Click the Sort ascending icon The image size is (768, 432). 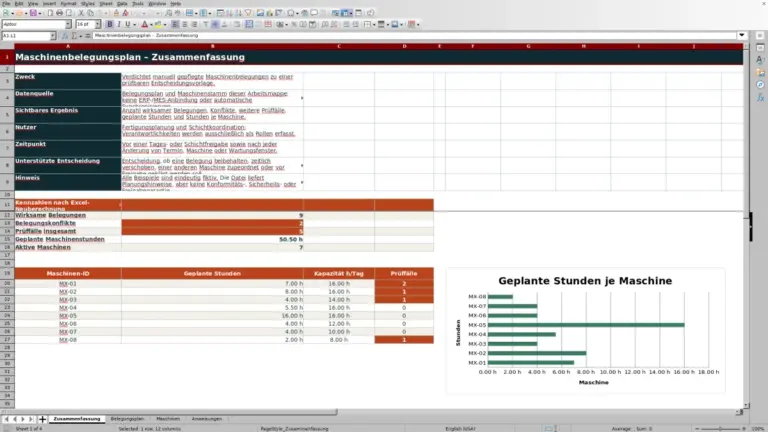(x=229, y=13)
